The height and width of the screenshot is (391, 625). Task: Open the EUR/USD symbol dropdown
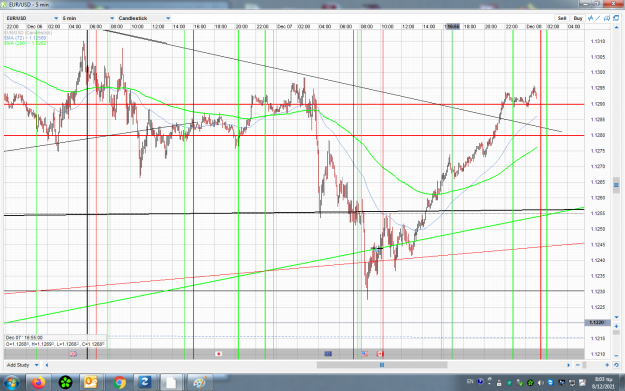32,18
